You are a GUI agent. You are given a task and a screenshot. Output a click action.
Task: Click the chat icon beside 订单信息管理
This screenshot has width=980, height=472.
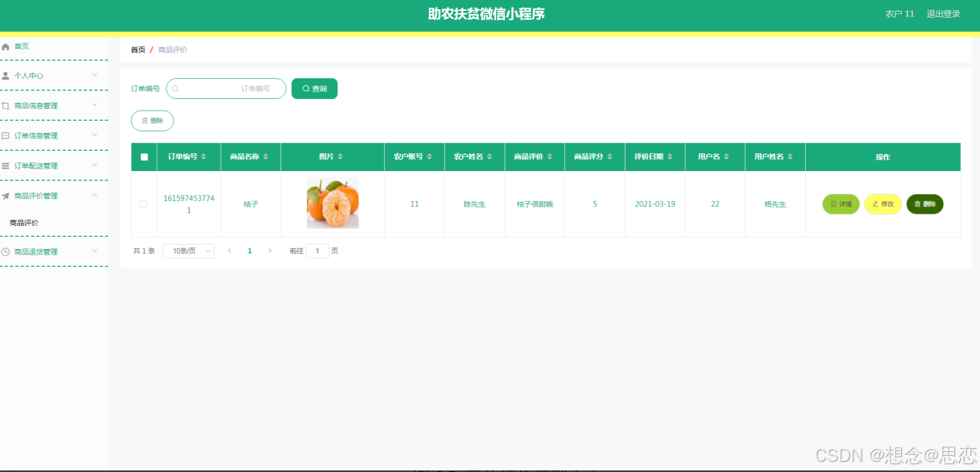pos(5,136)
